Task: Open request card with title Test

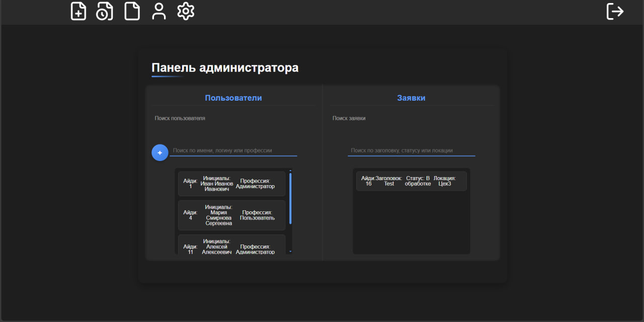Action: (412, 181)
